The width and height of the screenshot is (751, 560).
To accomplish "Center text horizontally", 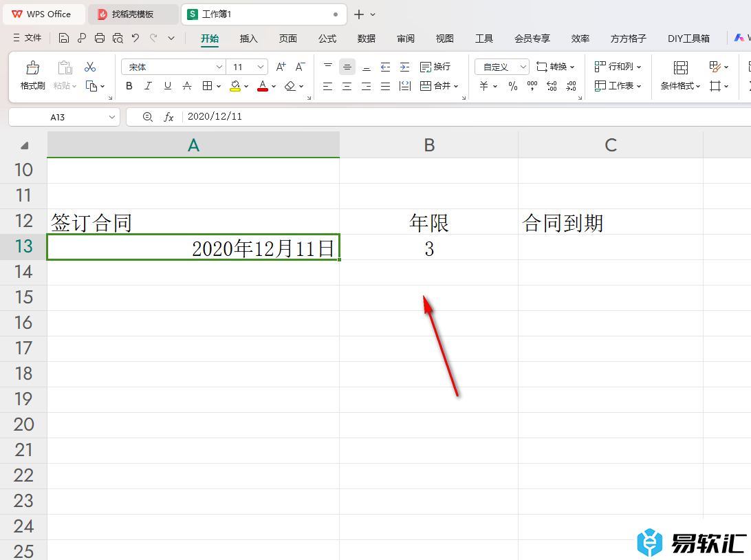I will [347, 86].
